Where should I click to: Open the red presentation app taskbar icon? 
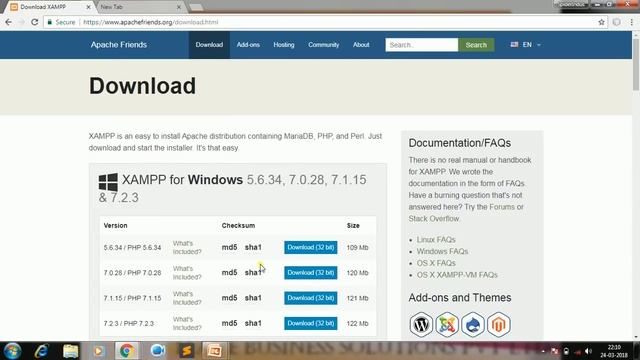click(215, 351)
